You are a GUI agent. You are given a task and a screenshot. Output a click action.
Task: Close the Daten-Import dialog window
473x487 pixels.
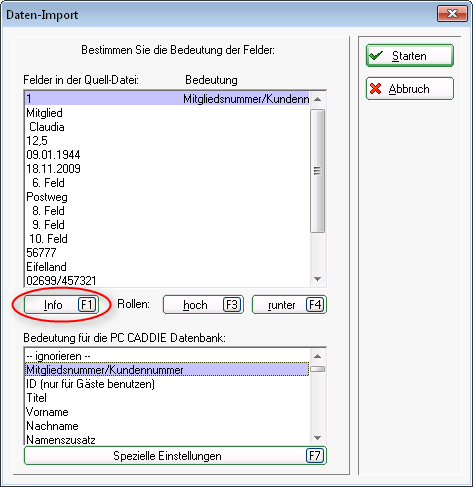click(x=452, y=14)
